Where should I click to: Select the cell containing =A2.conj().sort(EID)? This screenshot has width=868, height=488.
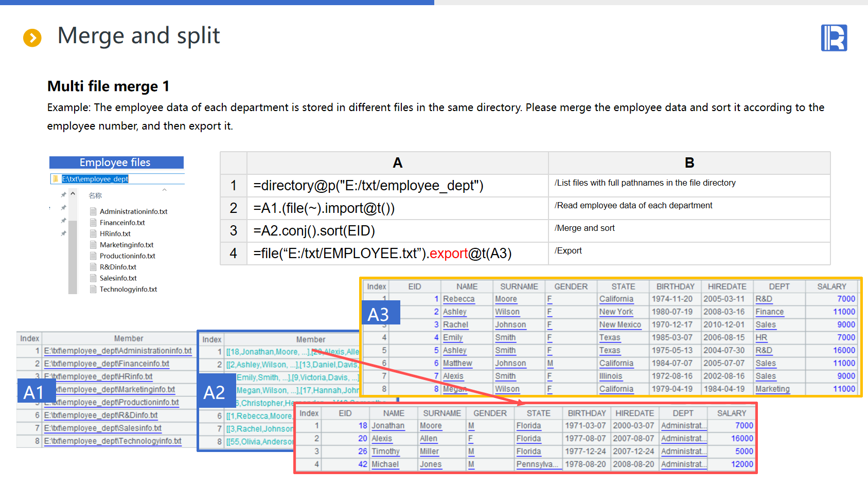click(397, 231)
